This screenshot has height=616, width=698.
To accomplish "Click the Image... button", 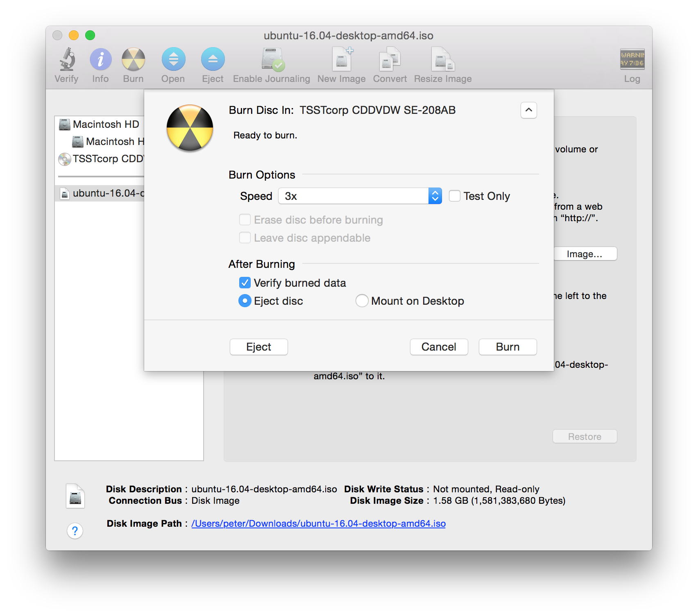I will click(585, 254).
